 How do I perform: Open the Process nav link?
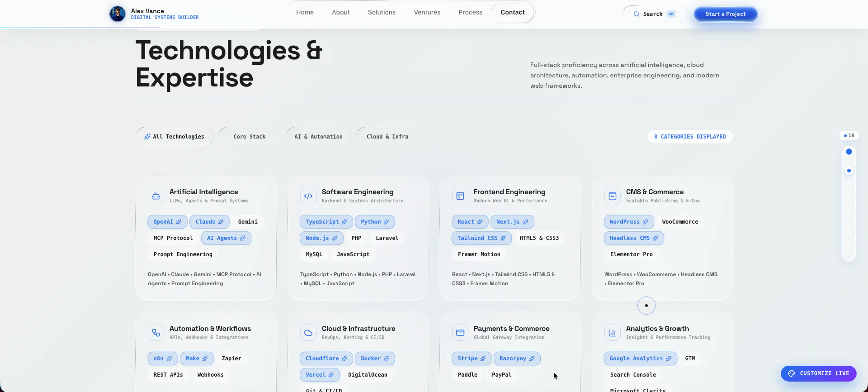coord(470,12)
